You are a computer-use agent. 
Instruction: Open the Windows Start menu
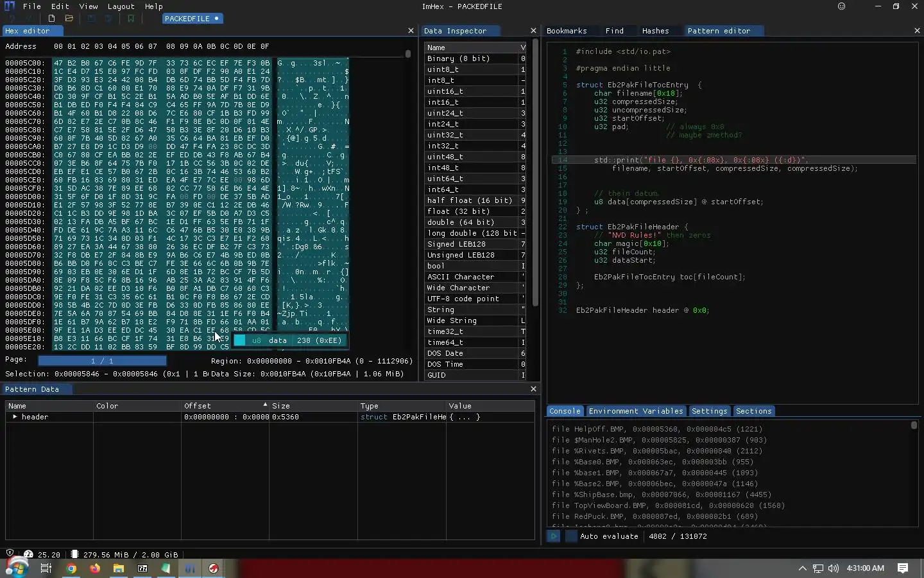pos(17,568)
